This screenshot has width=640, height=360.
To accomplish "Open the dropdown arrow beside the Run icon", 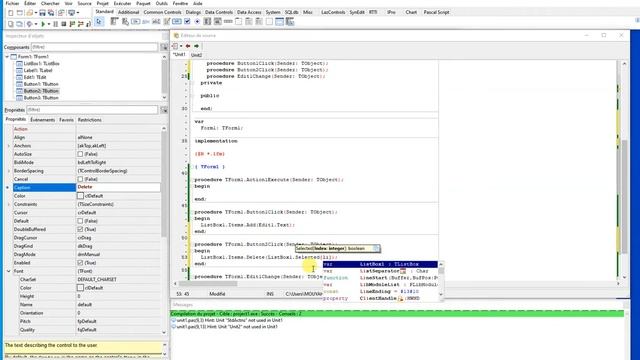I will [49, 24].
